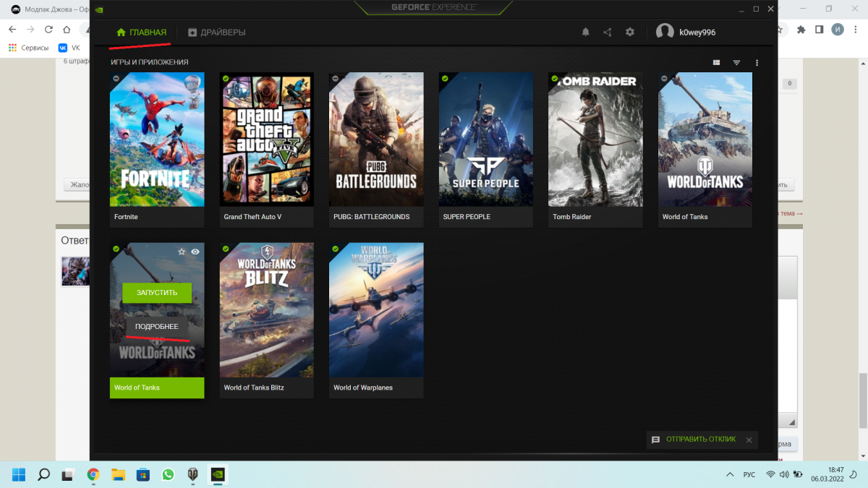Open the notifications bell in GeForce Experience

click(x=586, y=32)
